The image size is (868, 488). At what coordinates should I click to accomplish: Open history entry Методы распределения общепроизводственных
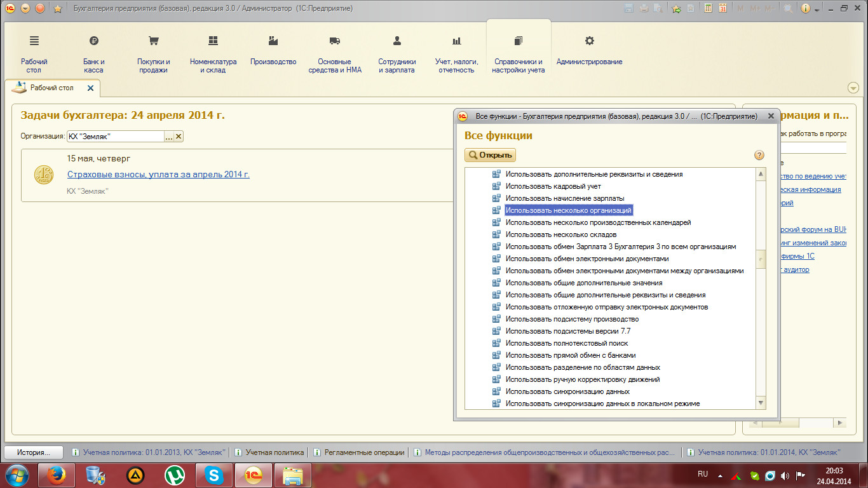pos(545,452)
